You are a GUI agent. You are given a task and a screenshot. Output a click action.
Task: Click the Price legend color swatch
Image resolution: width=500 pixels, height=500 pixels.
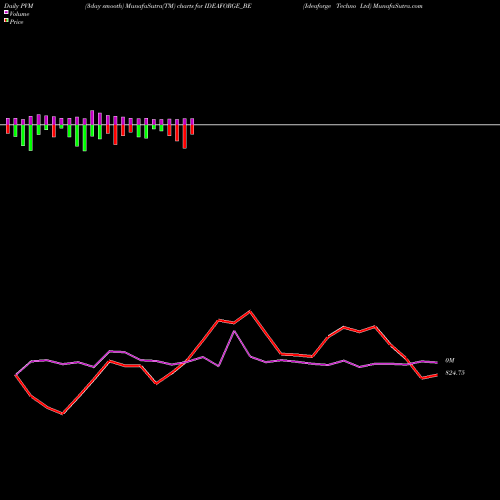(6, 20)
